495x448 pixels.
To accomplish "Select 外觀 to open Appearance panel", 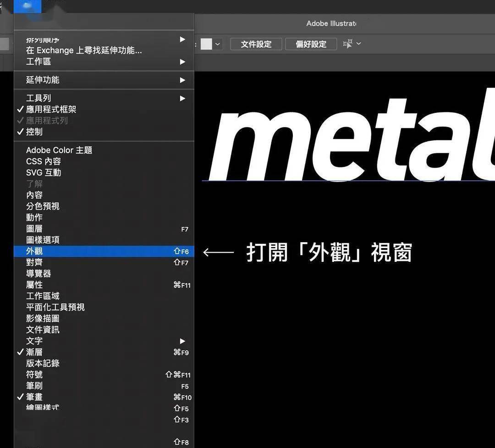I will point(104,251).
